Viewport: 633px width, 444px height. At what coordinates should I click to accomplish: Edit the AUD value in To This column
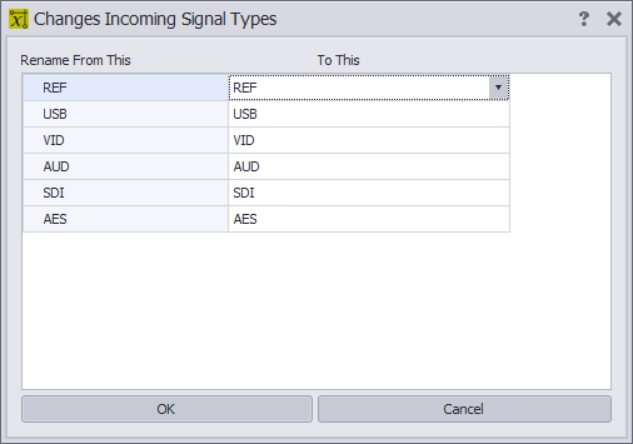click(x=369, y=166)
